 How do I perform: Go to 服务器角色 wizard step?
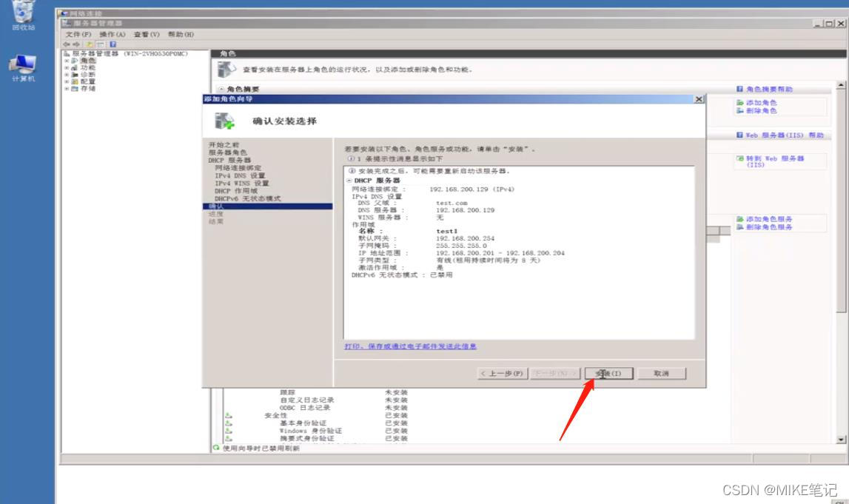pos(227,152)
